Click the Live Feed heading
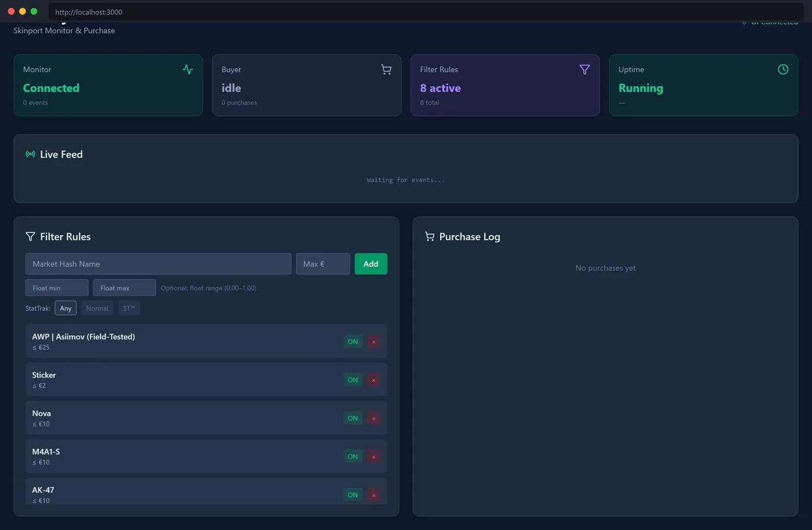This screenshot has height=530, width=812. tap(61, 154)
